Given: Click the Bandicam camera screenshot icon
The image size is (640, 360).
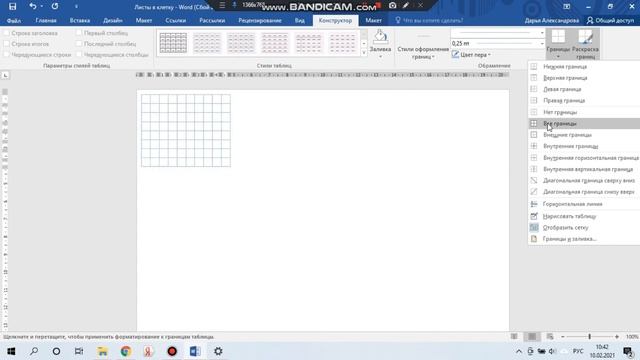Looking at the screenshot, I should click(392, 6).
